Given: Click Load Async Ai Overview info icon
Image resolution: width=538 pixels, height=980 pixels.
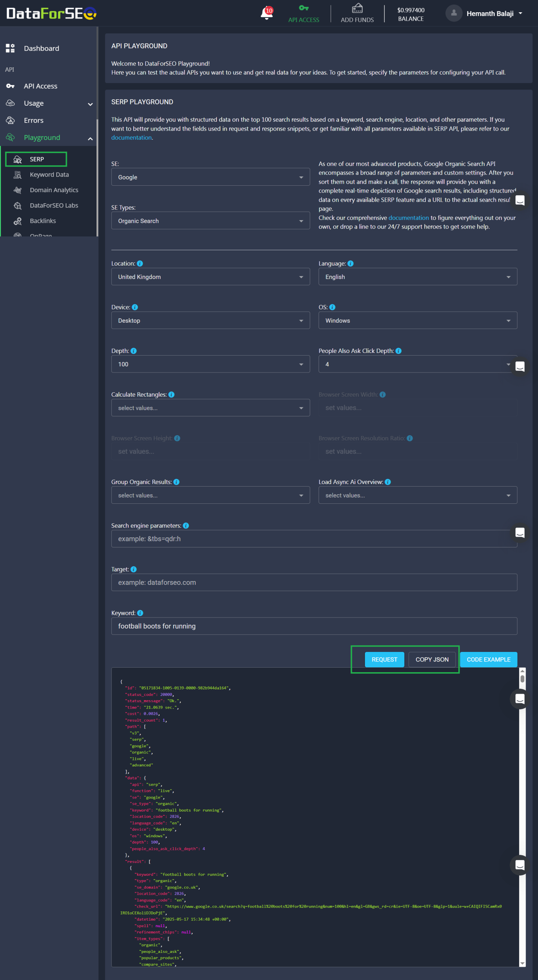Looking at the screenshot, I should click(x=388, y=482).
